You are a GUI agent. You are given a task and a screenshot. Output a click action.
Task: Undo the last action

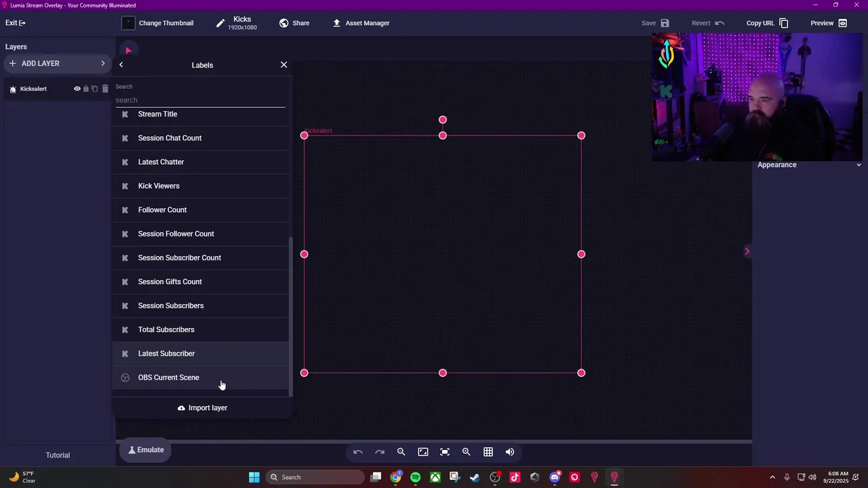358,452
